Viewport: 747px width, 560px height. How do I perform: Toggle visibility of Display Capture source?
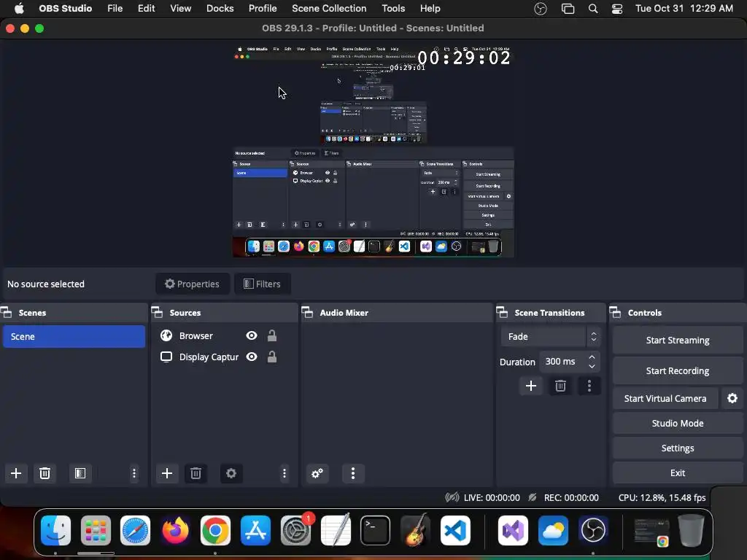click(x=252, y=357)
